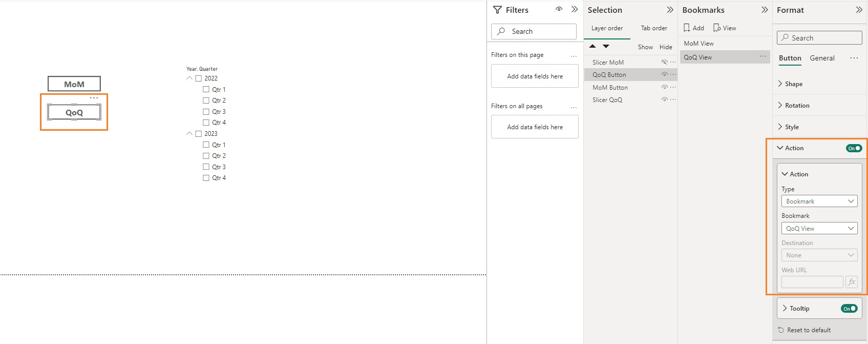Open the Bookmark dropdown showing QoQ View
Screen dimensions: 868x344
click(819, 229)
